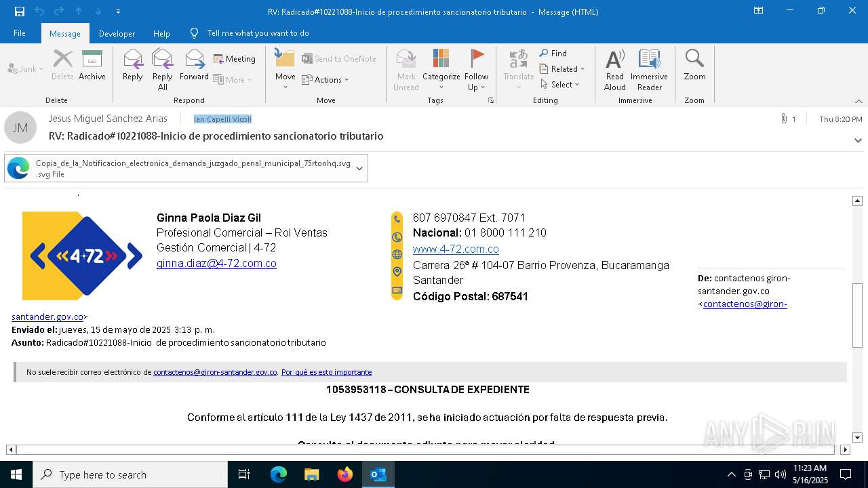Click Reply All
The image size is (868, 488).
(163, 70)
